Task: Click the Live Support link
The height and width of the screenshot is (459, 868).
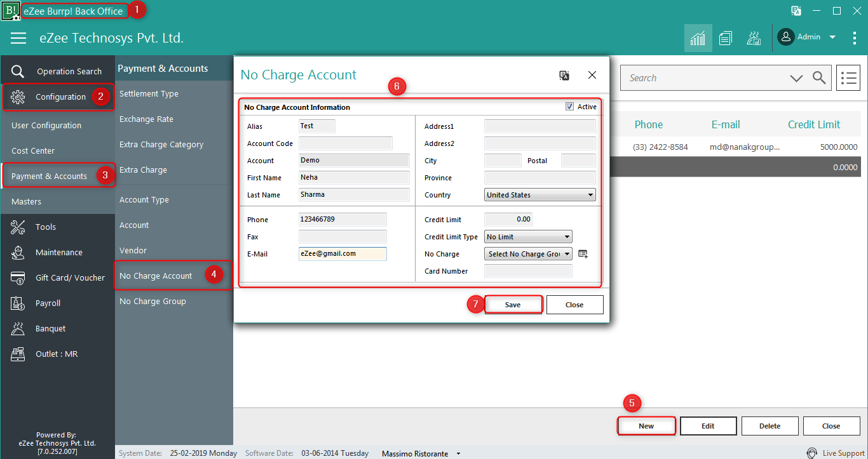Action: tap(843, 453)
